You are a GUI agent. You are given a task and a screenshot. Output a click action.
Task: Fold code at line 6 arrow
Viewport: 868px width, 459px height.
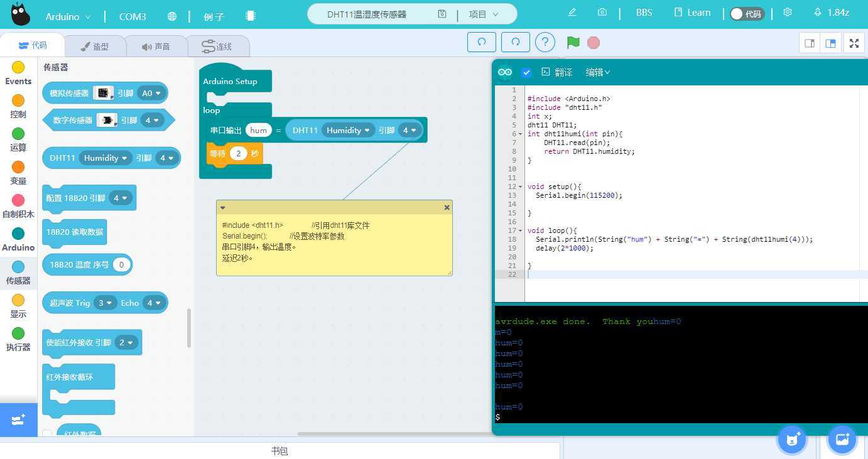(x=521, y=134)
